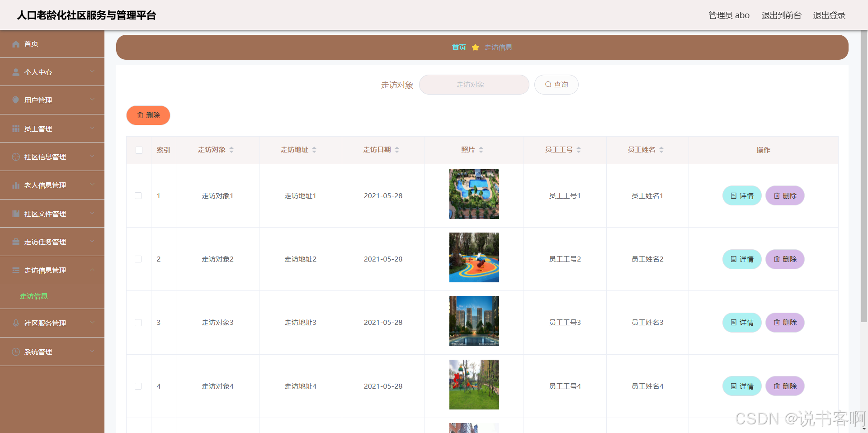Click the sort arrows on 员工姓名 column
Image resolution: width=868 pixels, height=433 pixels.
(x=661, y=150)
